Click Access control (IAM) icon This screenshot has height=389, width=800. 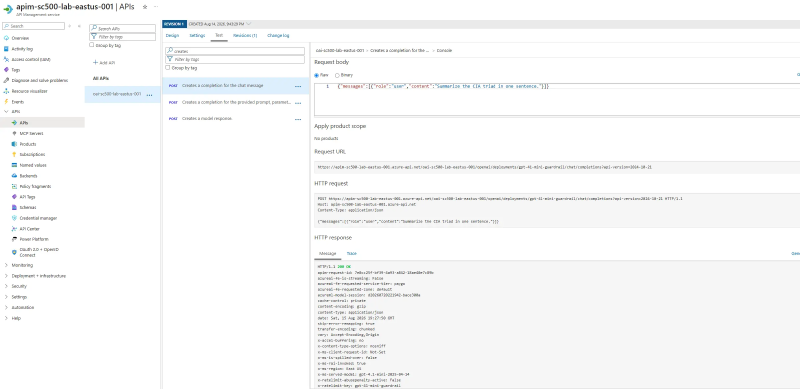6,59
